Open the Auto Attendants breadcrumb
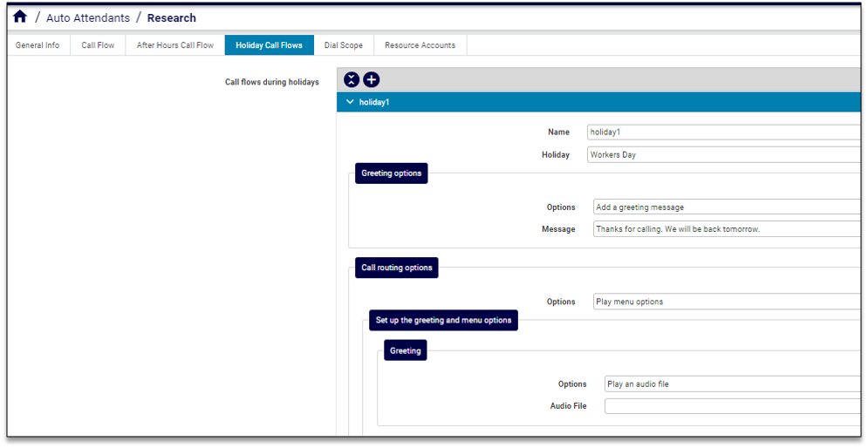Screen dimensions: 868x448 click(88, 17)
